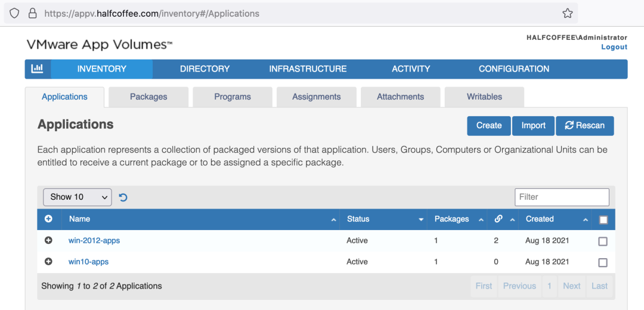Open the CONFIGURATION menu
Viewport: 644px width, 310px height.
coord(513,69)
